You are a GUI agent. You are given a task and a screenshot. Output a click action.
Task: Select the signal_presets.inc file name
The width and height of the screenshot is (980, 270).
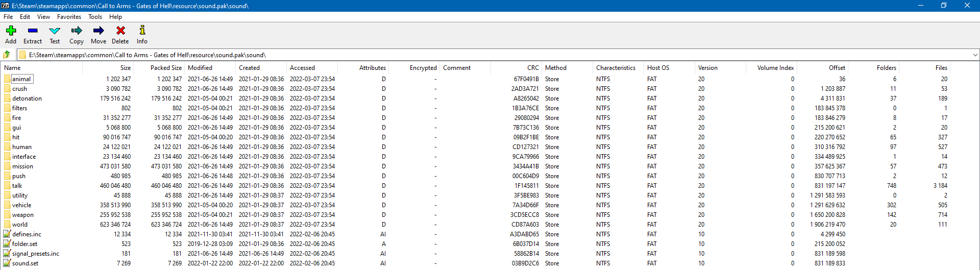point(36,253)
